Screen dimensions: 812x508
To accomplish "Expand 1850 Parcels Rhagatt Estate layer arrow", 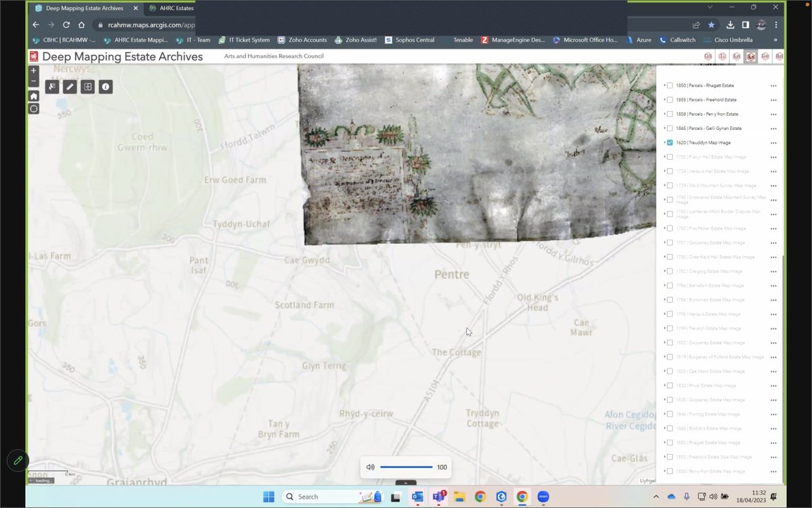I will pyautogui.click(x=664, y=86).
